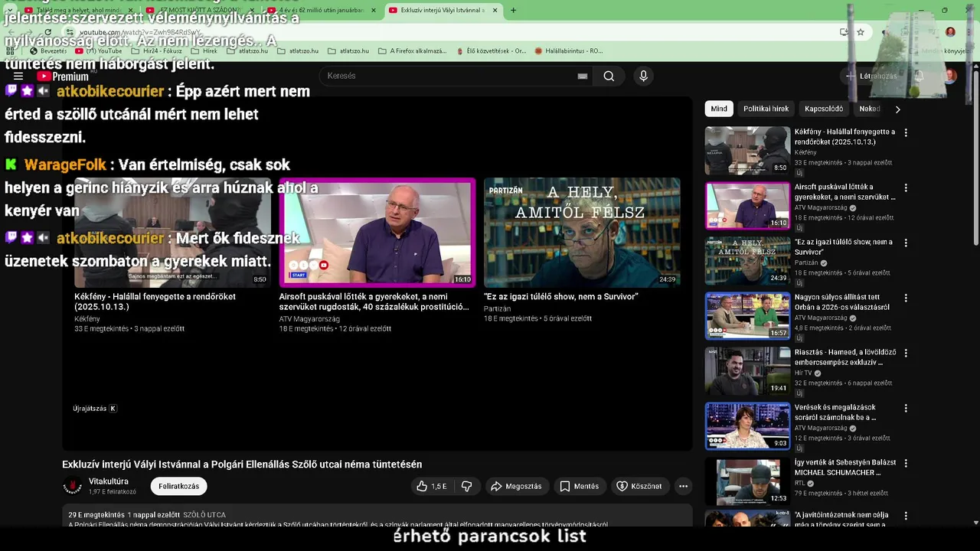
Task: Open options for 'Riasztás - Hameed' video
Action: (906, 353)
